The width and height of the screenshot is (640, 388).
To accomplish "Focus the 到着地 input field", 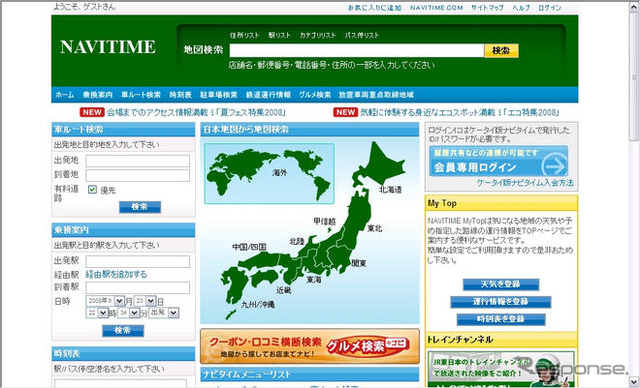I will 138,175.
